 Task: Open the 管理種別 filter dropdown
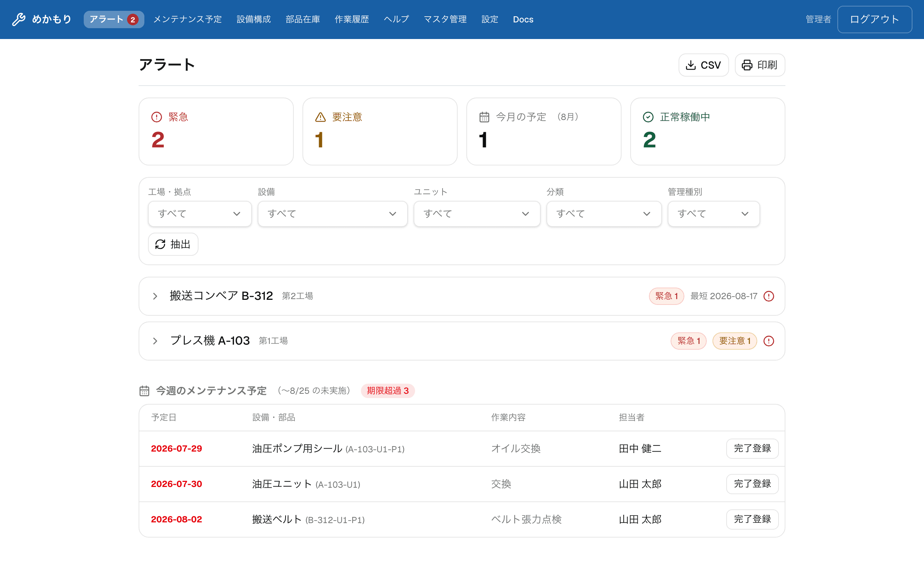pyautogui.click(x=714, y=214)
